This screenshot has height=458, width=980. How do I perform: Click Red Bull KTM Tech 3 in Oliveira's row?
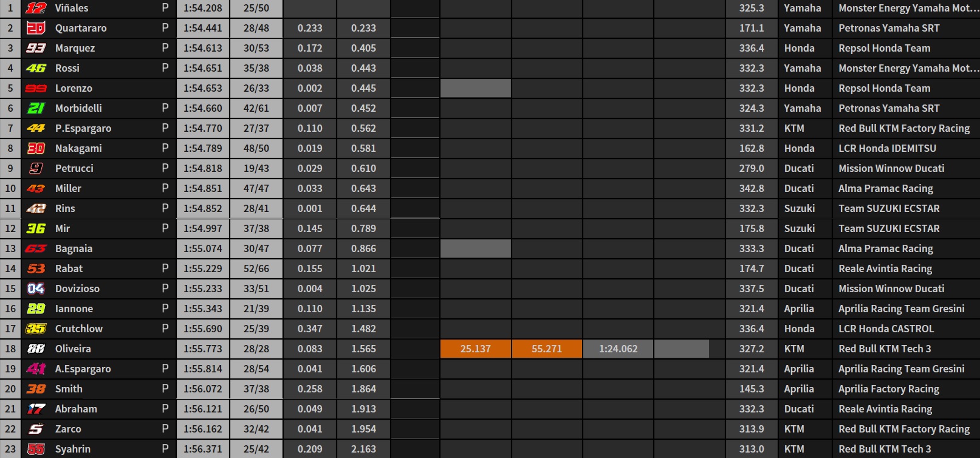pos(885,349)
